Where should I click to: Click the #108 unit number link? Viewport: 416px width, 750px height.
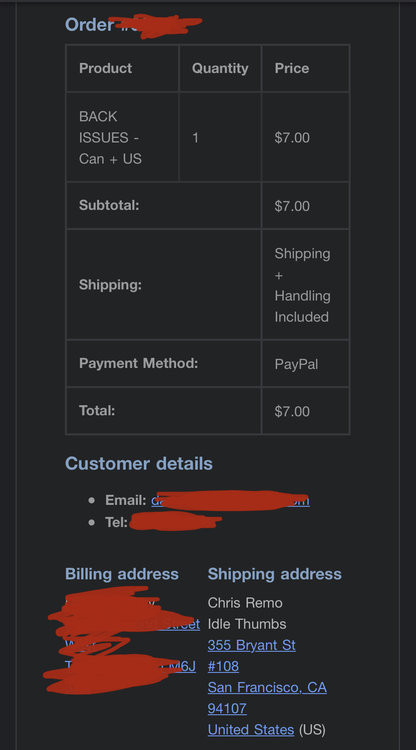pos(223,666)
